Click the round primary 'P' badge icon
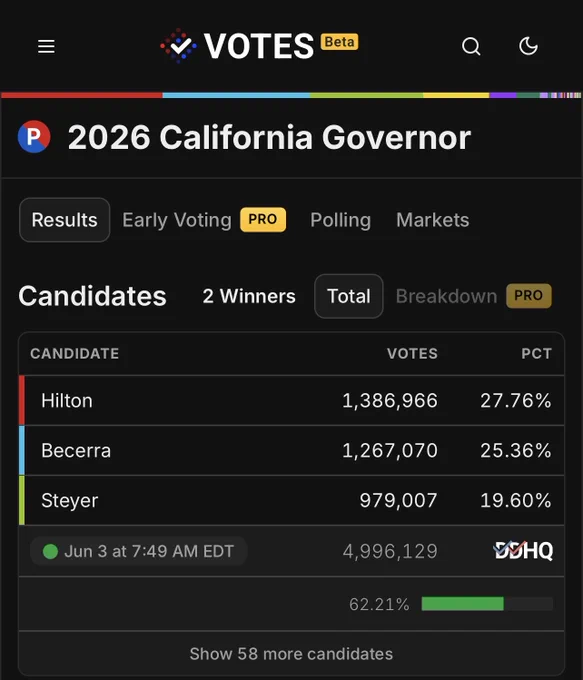Screen dimensions: 583x680 [34, 137]
